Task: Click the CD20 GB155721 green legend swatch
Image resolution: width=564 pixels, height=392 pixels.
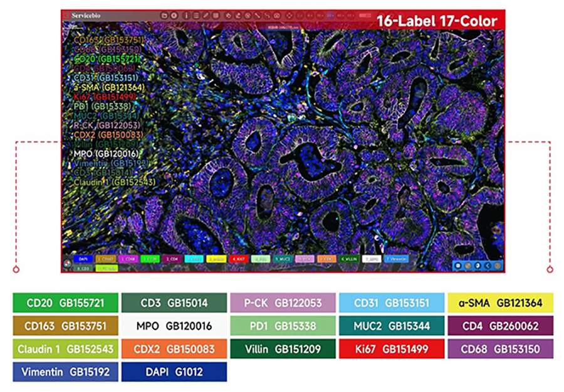Action: 65,303
